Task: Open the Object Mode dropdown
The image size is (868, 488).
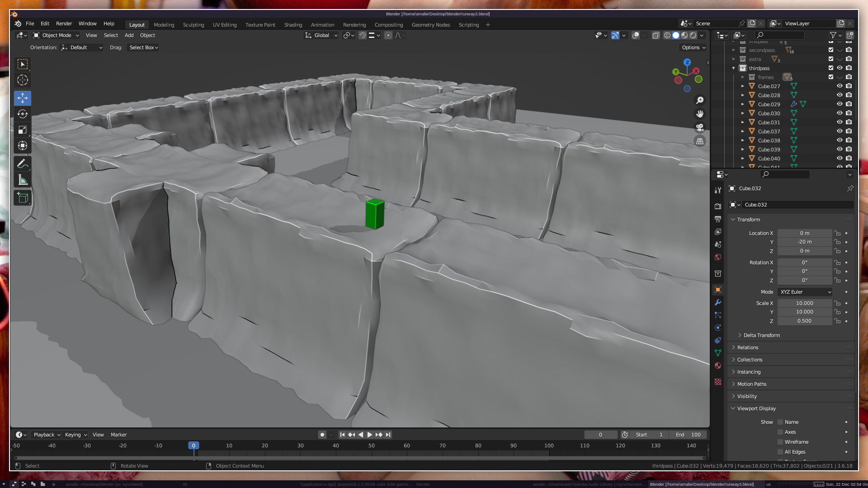Action: [56, 35]
